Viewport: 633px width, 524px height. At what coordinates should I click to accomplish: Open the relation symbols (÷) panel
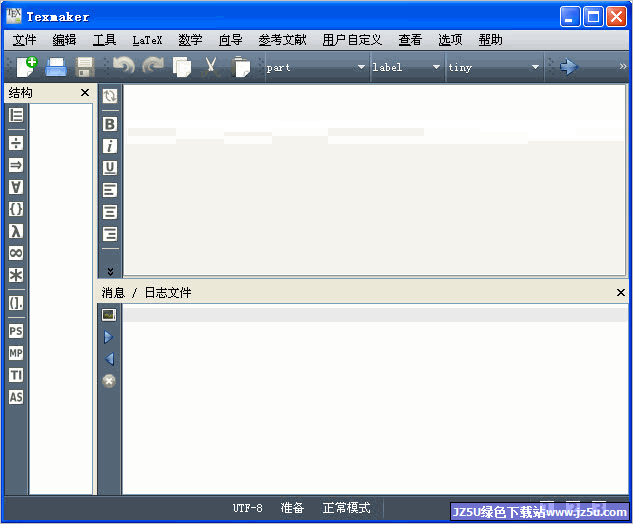[x=16, y=143]
